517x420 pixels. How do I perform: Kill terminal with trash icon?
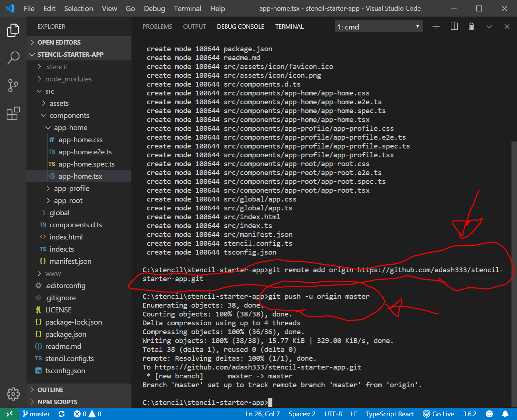pos(471,27)
